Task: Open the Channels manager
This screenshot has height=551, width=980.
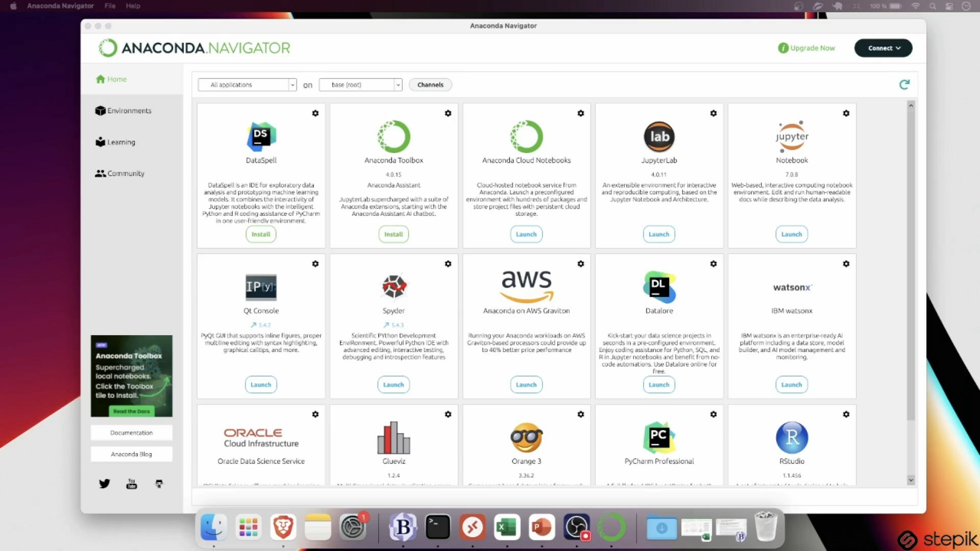Action: tap(430, 85)
